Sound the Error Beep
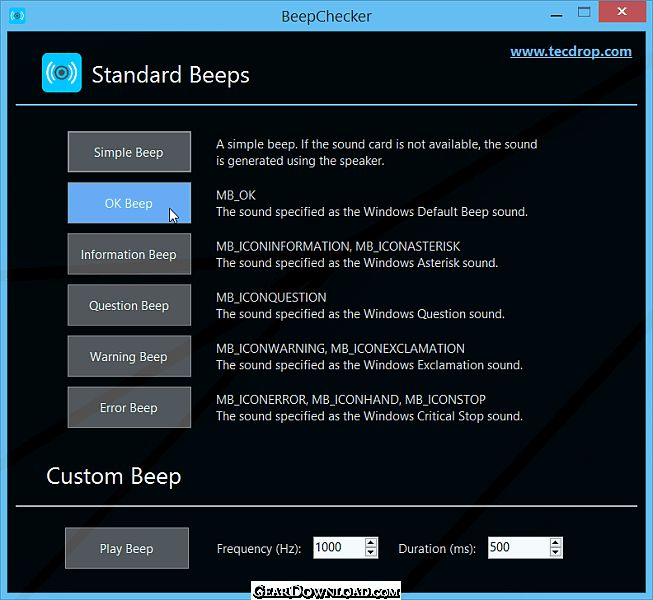 click(x=129, y=407)
